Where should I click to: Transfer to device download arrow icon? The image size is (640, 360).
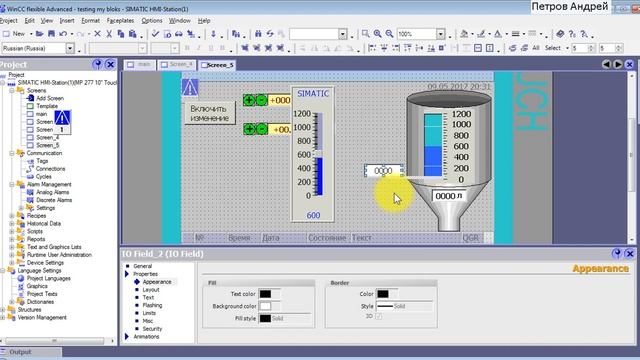213,34
